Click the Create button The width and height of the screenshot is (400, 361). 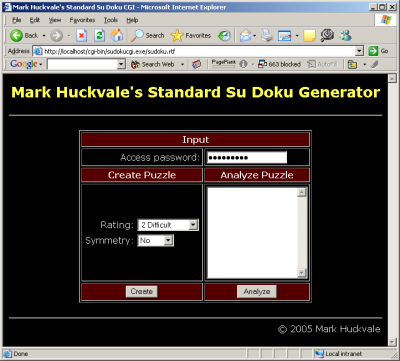[142, 291]
